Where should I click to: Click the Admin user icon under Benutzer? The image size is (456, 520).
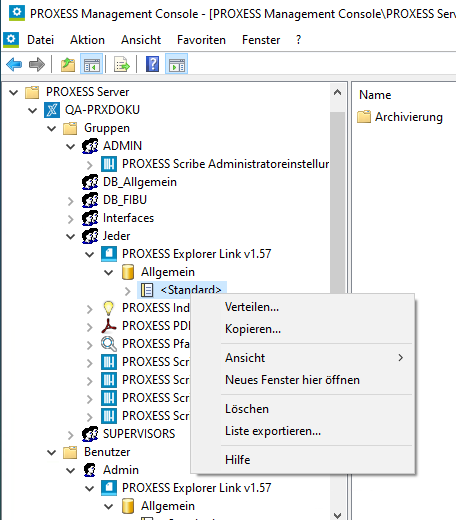tap(90, 470)
